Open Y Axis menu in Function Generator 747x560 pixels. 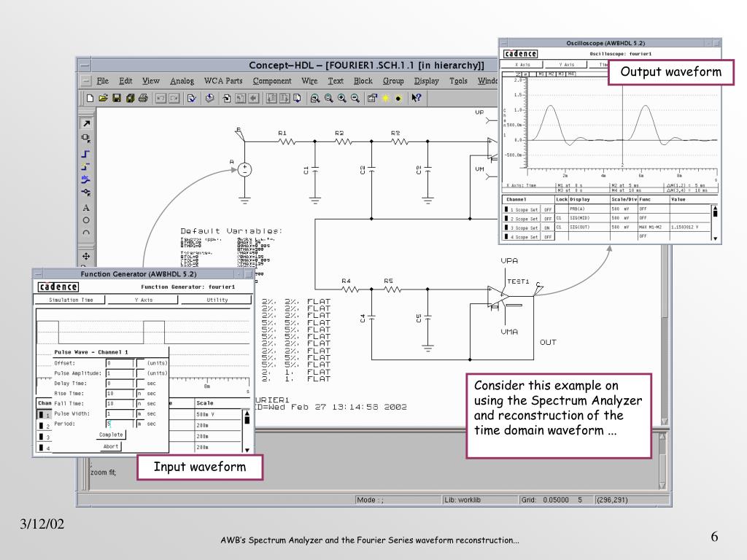click(x=144, y=300)
